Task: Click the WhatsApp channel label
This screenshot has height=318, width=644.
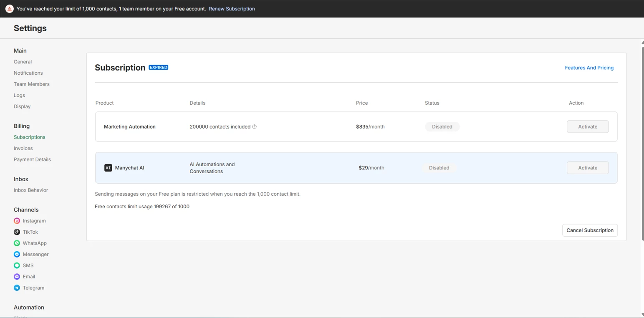Action: 35,243
